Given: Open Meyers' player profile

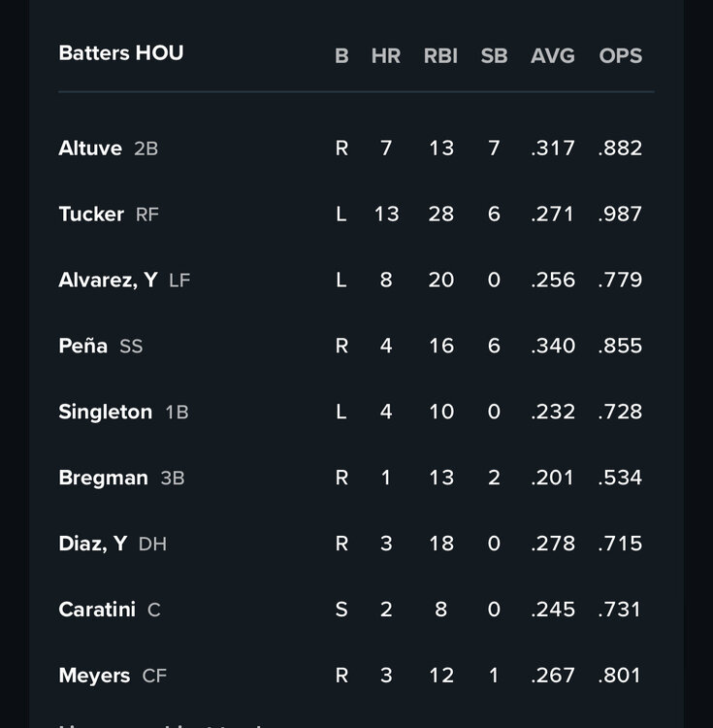Looking at the screenshot, I should (94, 677).
